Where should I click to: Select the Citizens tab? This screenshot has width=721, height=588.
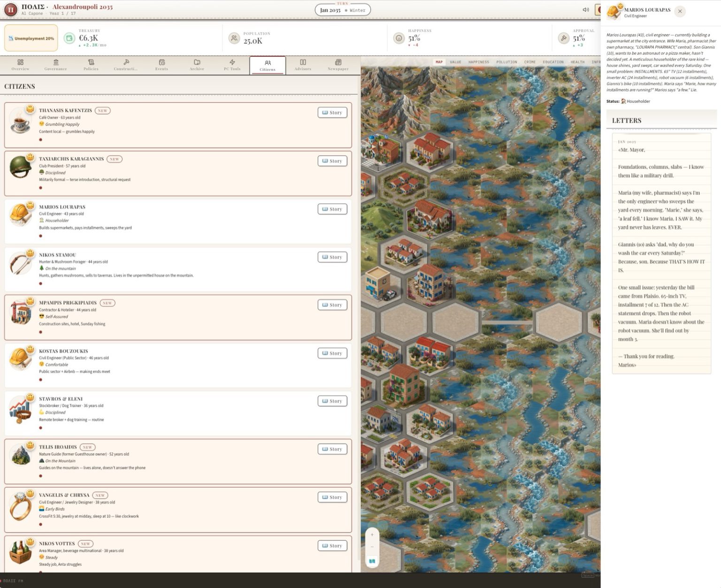[x=268, y=65]
